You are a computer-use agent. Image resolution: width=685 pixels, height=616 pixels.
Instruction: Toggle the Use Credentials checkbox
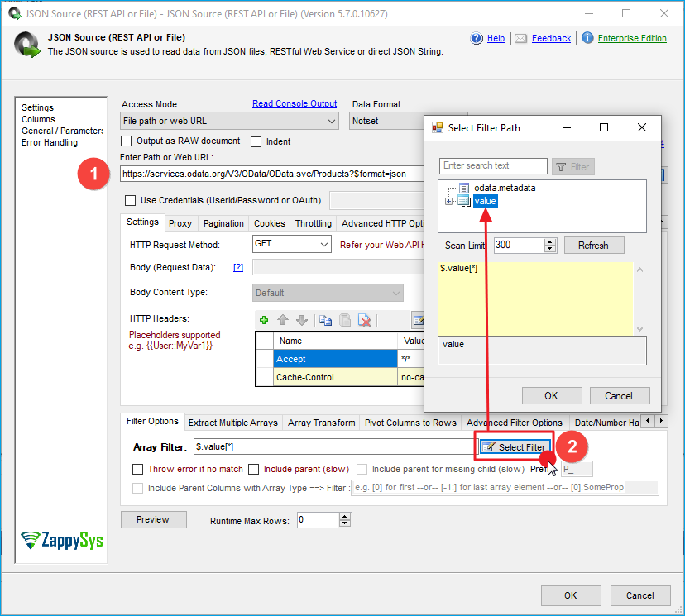(130, 200)
